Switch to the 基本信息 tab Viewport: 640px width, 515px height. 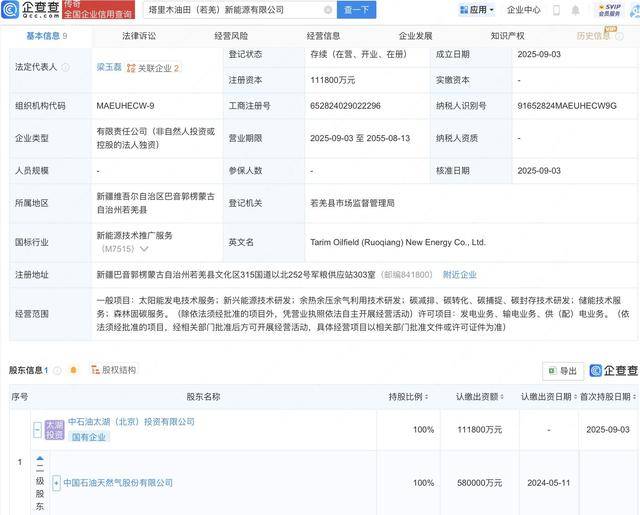[x=47, y=36]
